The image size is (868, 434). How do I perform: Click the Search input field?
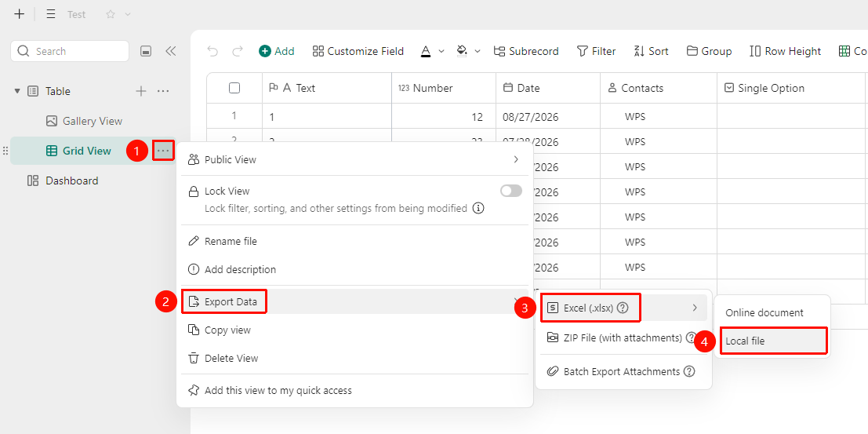[x=70, y=51]
